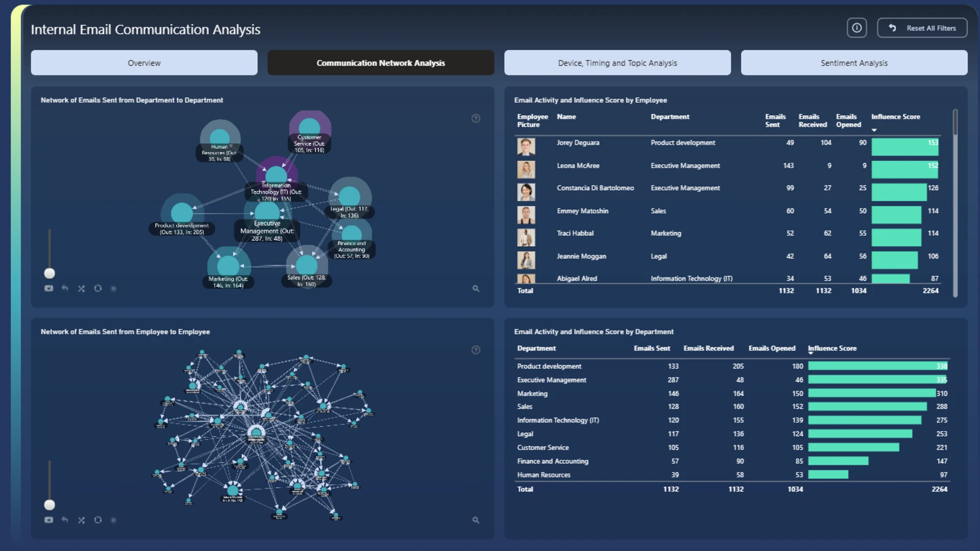This screenshot has width=980, height=551.
Task: Click shuffle layout icon in employee network toolbar
Action: click(x=81, y=520)
